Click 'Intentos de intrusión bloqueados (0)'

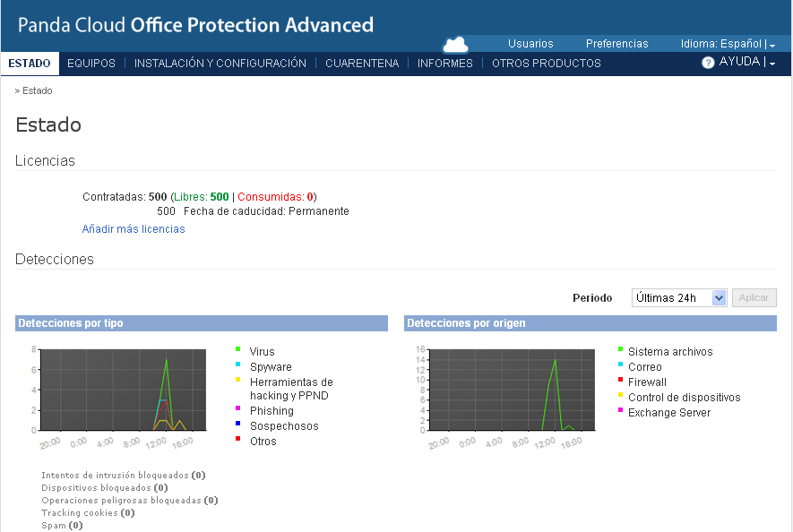[124, 476]
